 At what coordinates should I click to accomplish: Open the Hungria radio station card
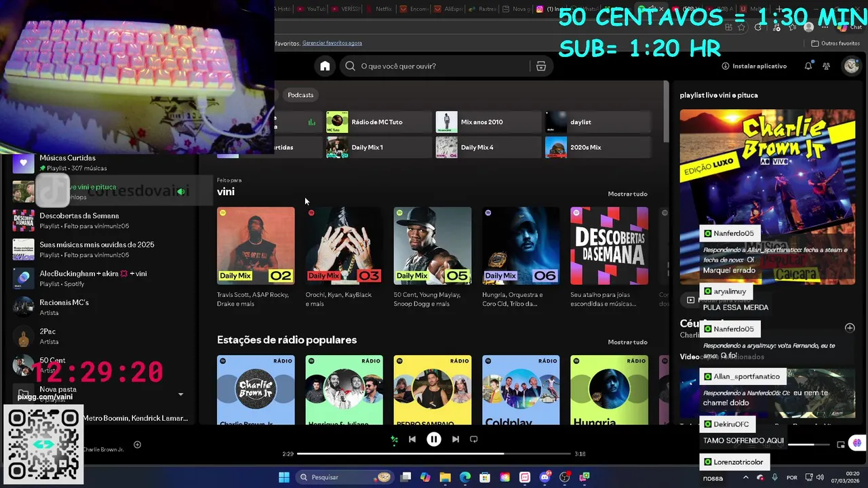click(x=609, y=390)
